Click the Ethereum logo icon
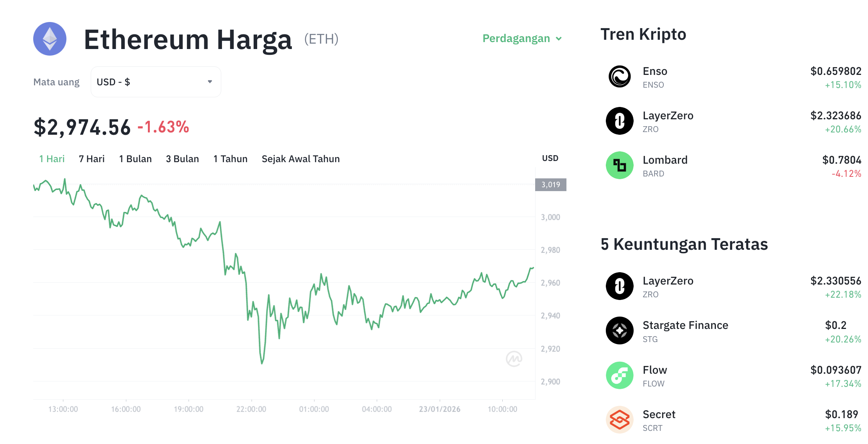The height and width of the screenshot is (444, 868). [x=49, y=39]
